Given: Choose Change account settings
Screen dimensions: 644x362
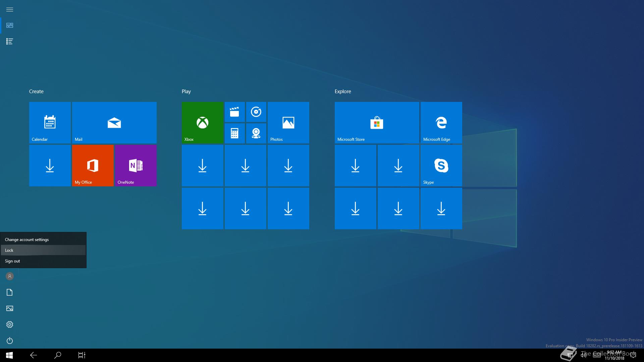Looking at the screenshot, I should pyautogui.click(x=43, y=240).
